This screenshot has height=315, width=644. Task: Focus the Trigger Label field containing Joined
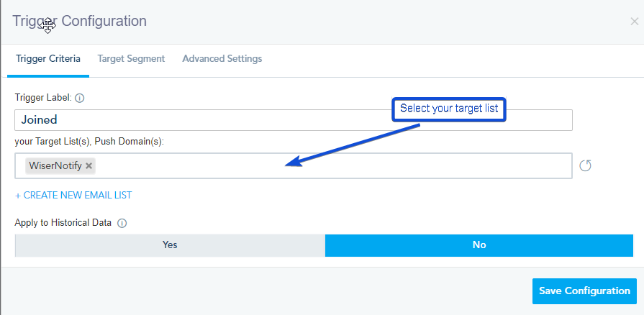pyautogui.click(x=294, y=120)
